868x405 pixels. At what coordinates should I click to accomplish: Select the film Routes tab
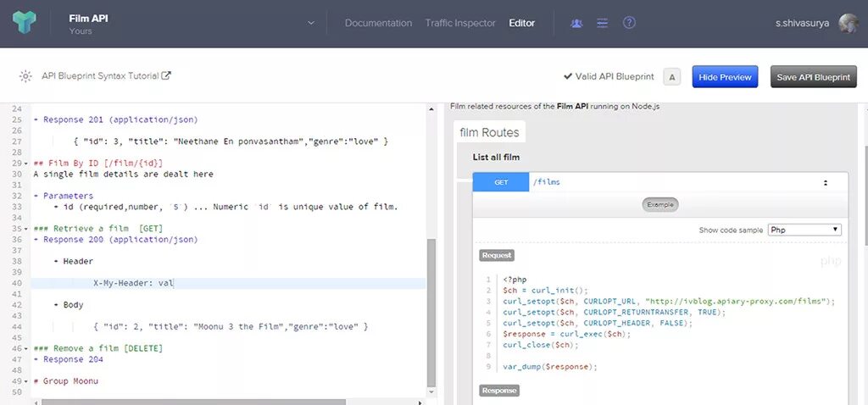(489, 133)
